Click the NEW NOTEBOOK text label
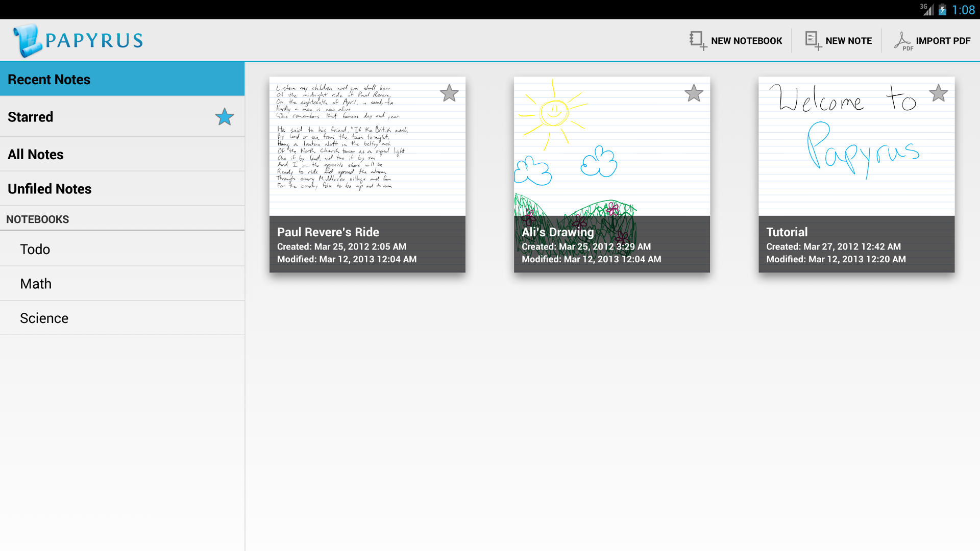Screen dimensions: 980x551 click(746, 41)
